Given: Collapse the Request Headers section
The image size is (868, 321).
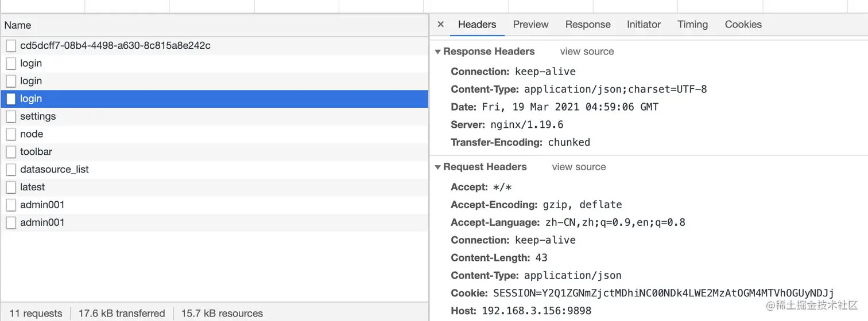Looking at the screenshot, I should click(x=438, y=167).
